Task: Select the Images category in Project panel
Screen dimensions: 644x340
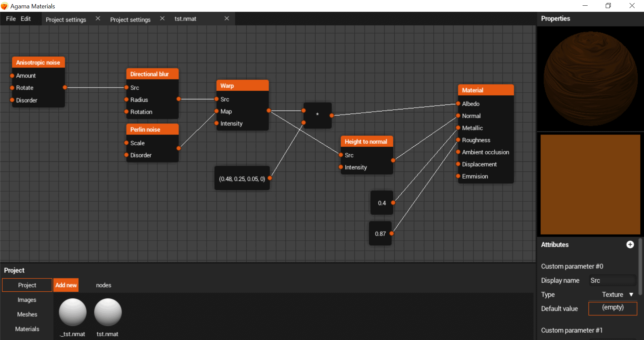Action: pyautogui.click(x=27, y=300)
